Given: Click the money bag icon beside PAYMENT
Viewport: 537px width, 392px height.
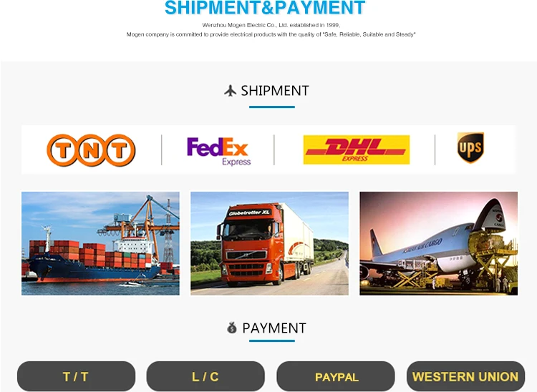Looking at the screenshot, I should [x=232, y=328].
